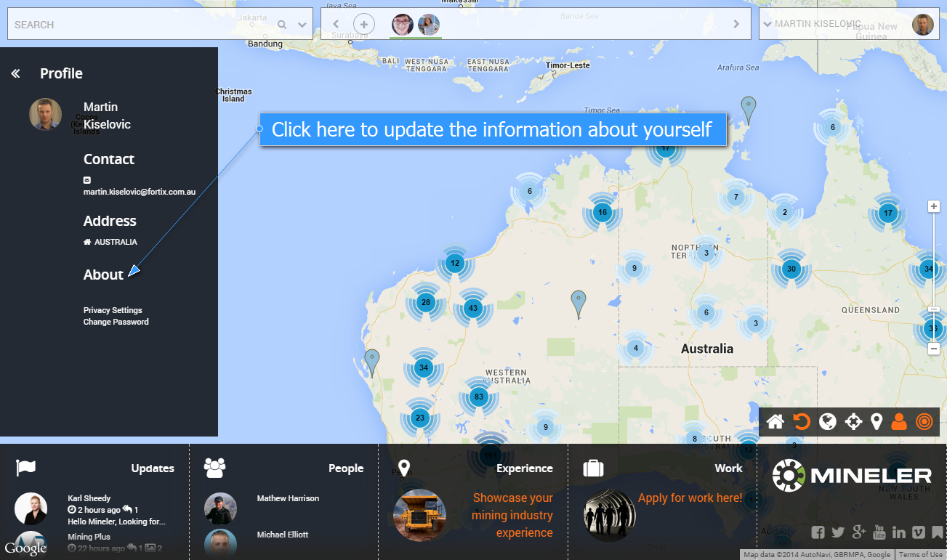Expand the search options dropdown arrow
Image resolution: width=947 pixels, height=560 pixels.
click(302, 25)
